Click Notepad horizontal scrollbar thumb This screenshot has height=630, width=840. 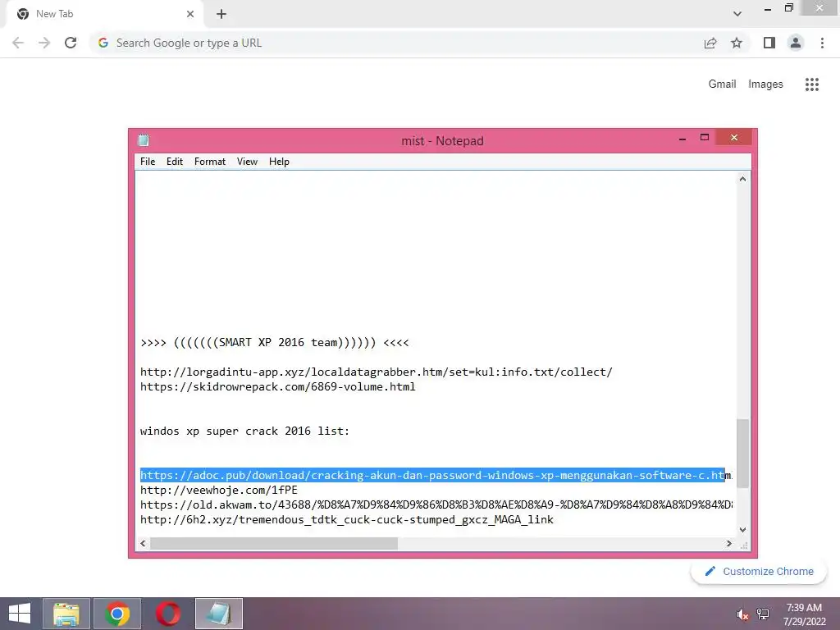pos(274,543)
